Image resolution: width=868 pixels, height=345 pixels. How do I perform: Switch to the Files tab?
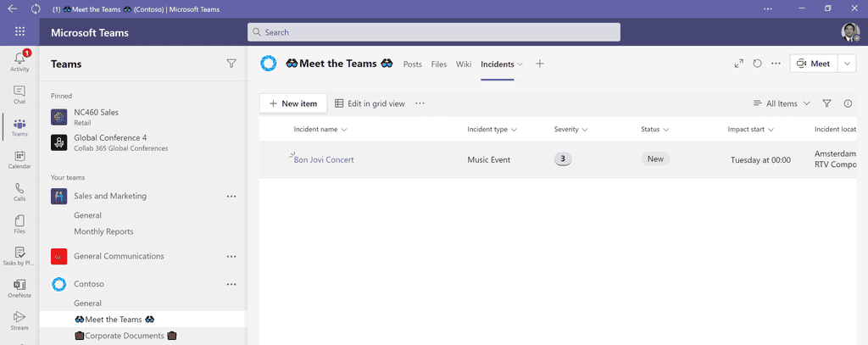point(438,64)
